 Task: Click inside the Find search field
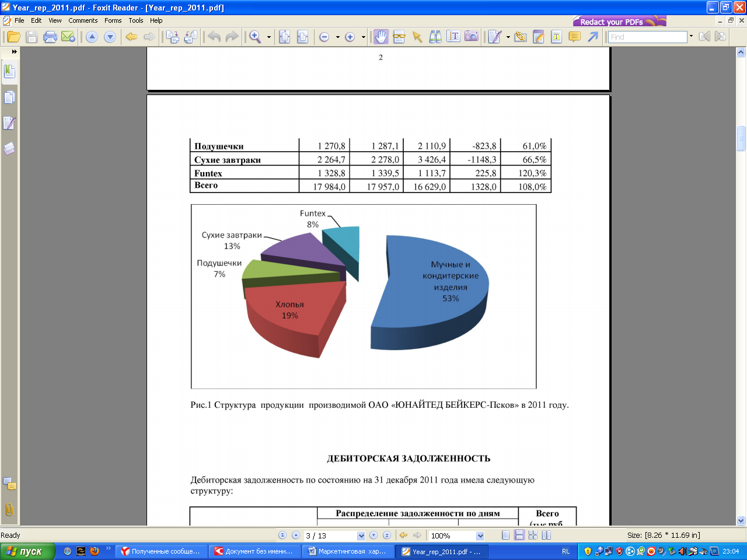[x=647, y=37]
